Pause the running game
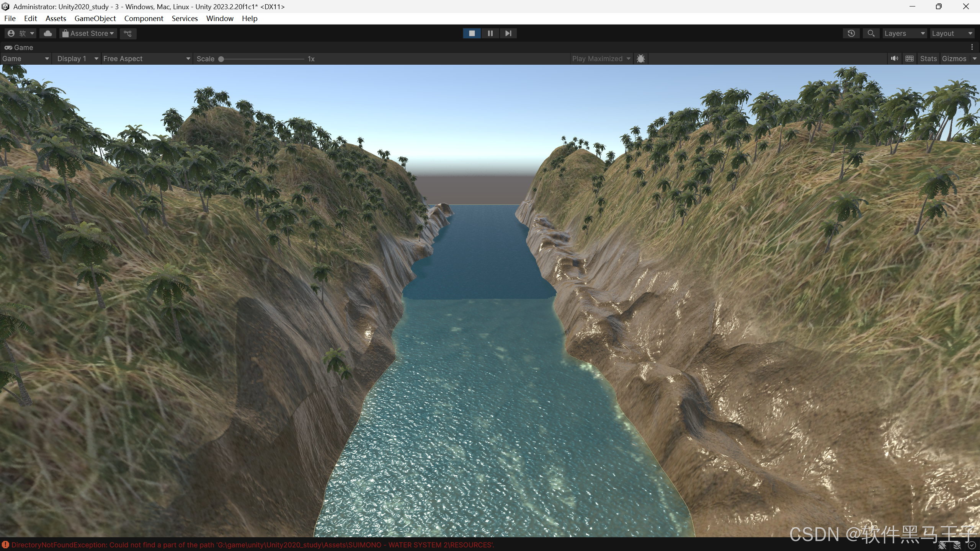980x551 pixels. coord(490,33)
